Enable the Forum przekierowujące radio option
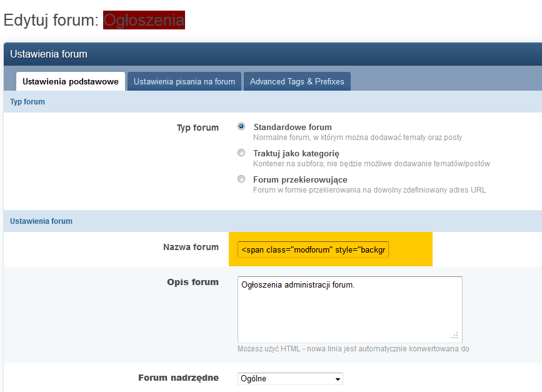This screenshot has height=392, width=542. coord(241,179)
